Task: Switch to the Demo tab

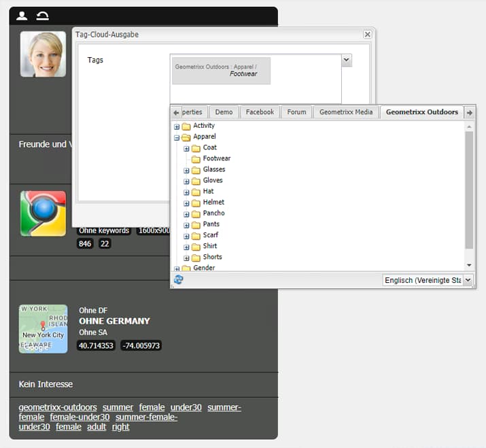Action: pos(224,112)
